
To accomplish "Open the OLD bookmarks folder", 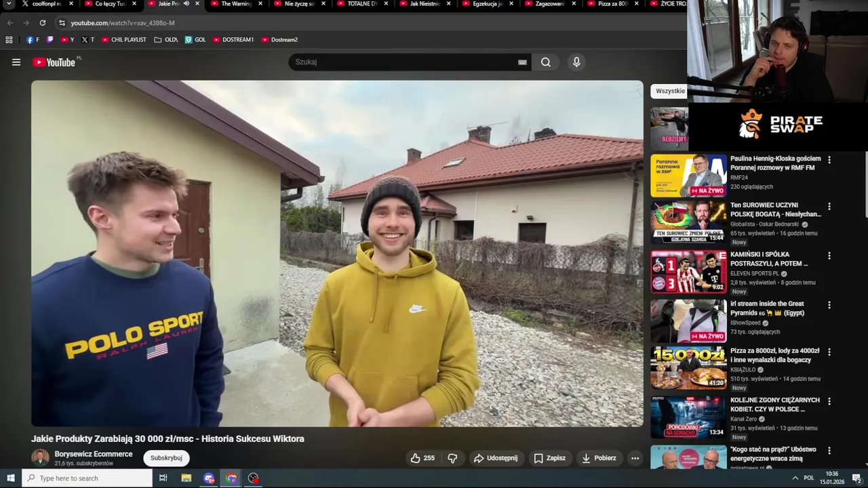I will tap(166, 40).
